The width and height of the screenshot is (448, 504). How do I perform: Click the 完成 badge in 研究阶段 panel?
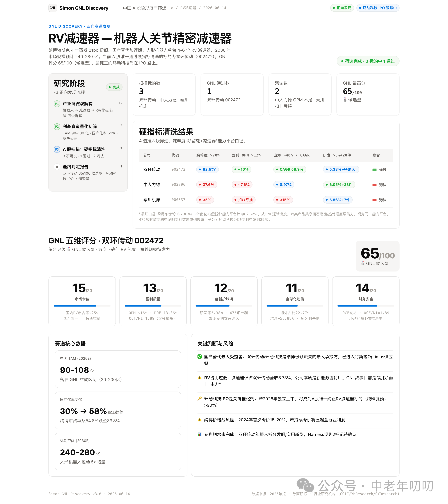click(x=114, y=87)
